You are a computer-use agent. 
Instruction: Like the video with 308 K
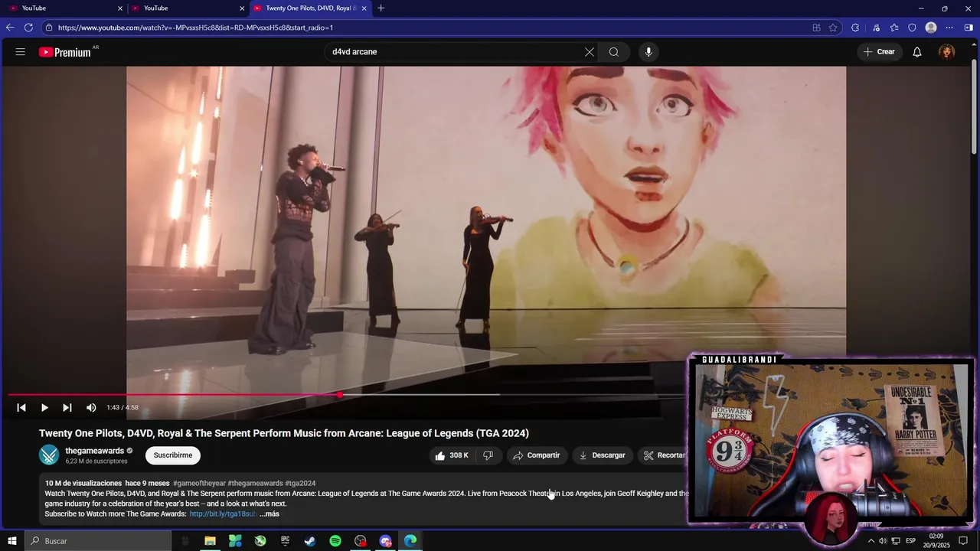[x=452, y=455]
